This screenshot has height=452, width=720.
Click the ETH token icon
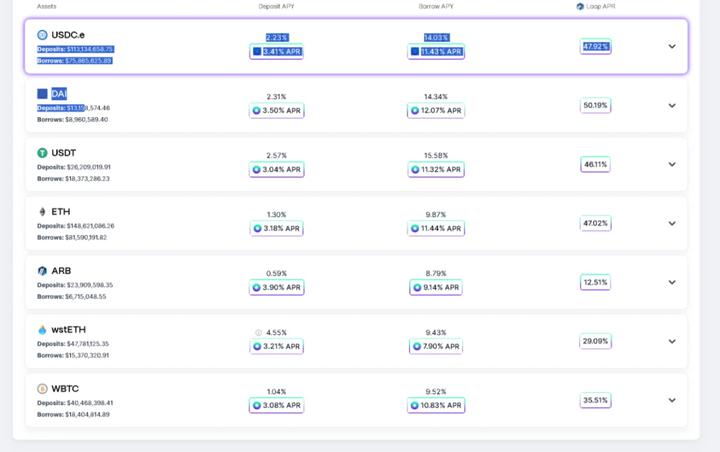42,212
